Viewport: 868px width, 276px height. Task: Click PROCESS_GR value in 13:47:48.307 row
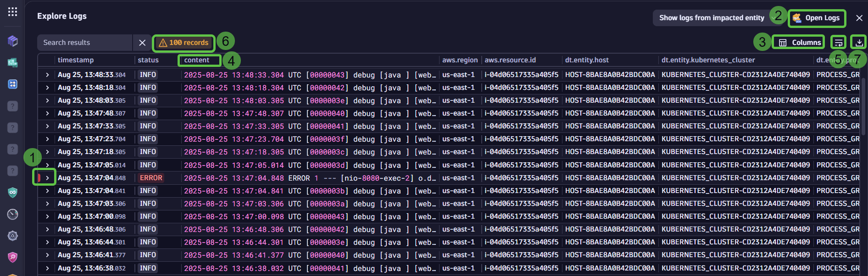click(x=838, y=113)
